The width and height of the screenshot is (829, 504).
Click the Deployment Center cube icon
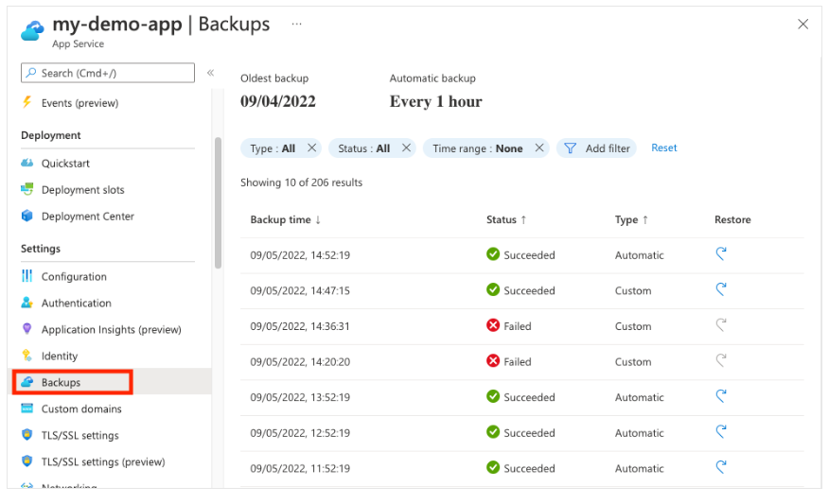pyautogui.click(x=26, y=216)
